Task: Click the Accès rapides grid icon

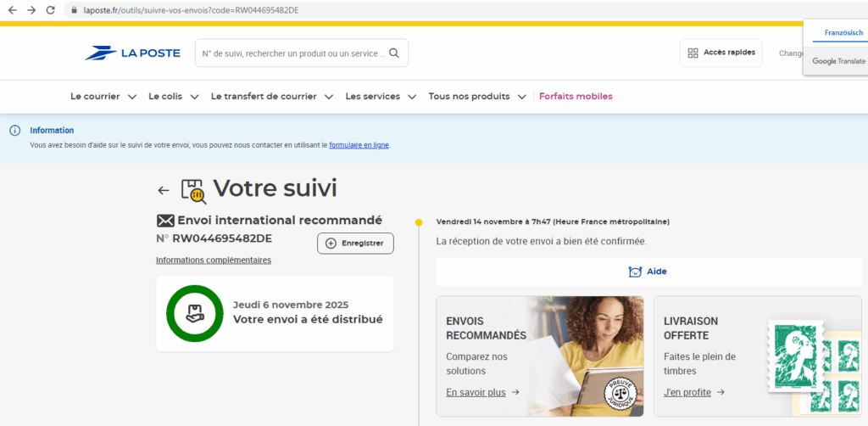Action: coord(693,53)
